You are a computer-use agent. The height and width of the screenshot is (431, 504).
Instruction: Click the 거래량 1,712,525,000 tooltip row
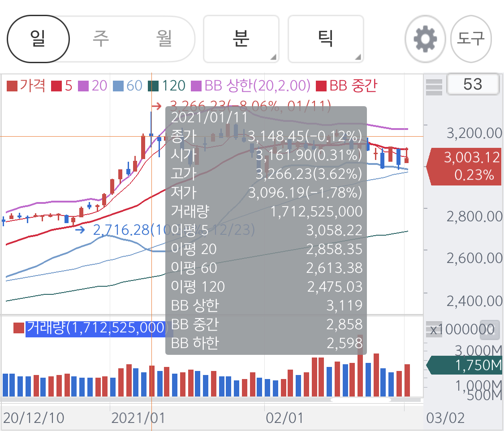point(266,211)
